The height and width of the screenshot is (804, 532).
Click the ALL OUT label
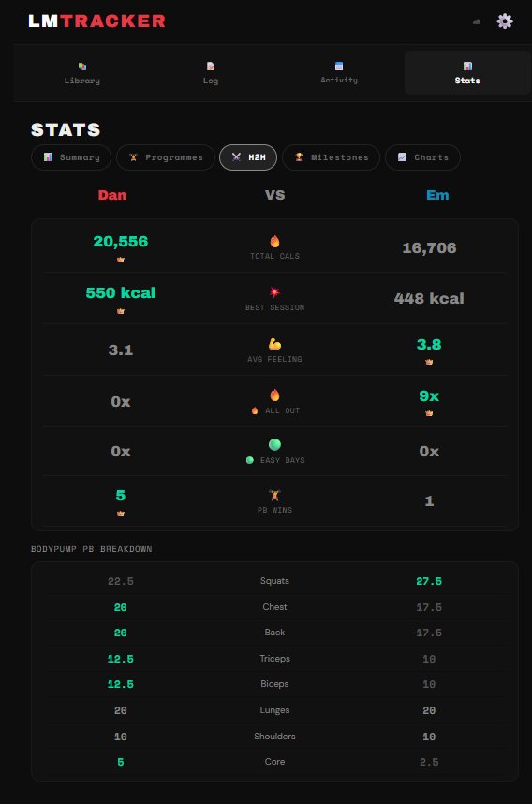(x=283, y=410)
